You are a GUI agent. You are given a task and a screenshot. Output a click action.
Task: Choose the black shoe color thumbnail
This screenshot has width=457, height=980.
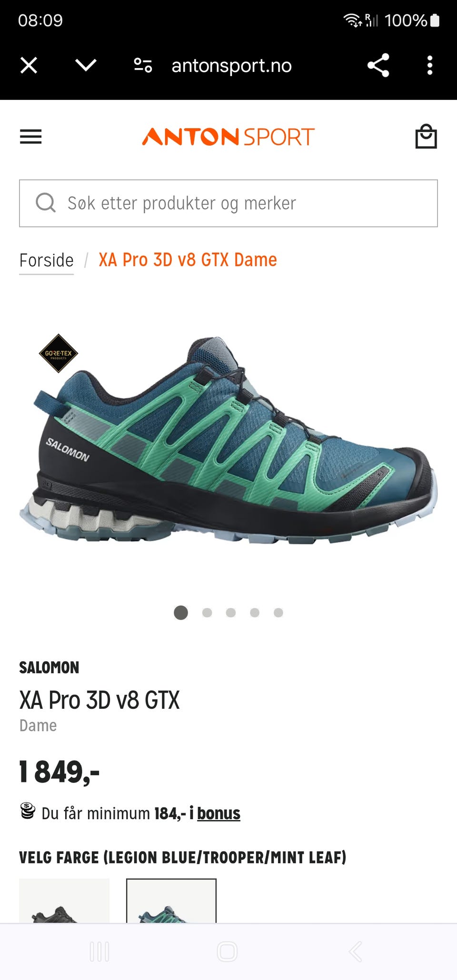(x=64, y=901)
